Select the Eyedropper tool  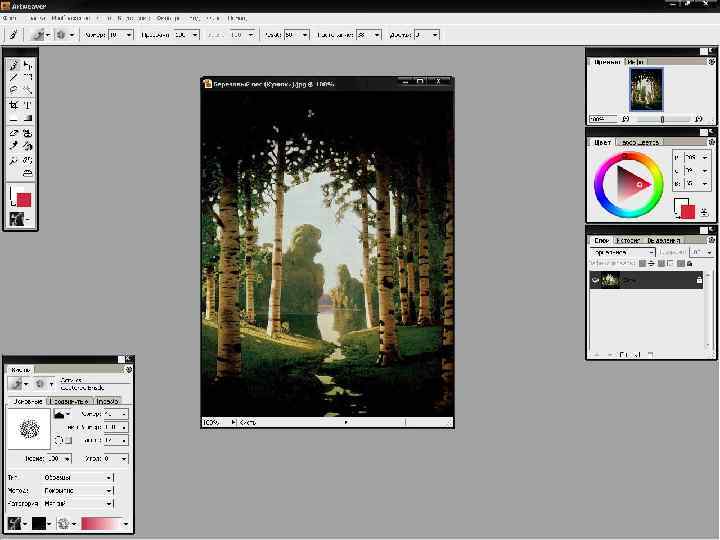coord(14,146)
